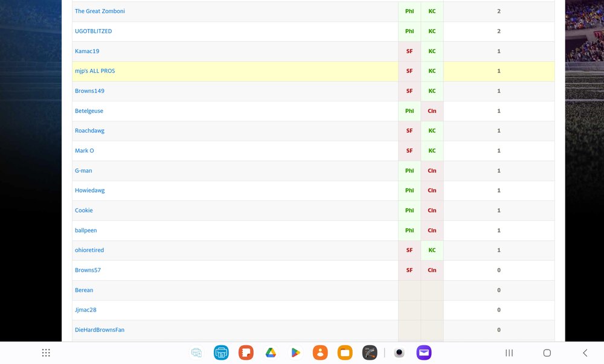Viewport: 604px width, 364px height.
Task: Click the Cin pick in Browns57 row
Action: coord(432,270)
